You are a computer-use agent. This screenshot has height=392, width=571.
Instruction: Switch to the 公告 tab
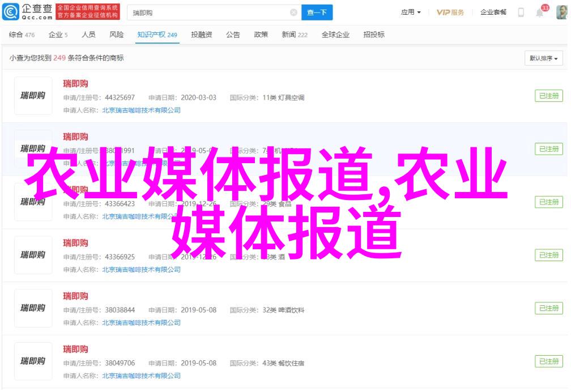[x=233, y=35]
